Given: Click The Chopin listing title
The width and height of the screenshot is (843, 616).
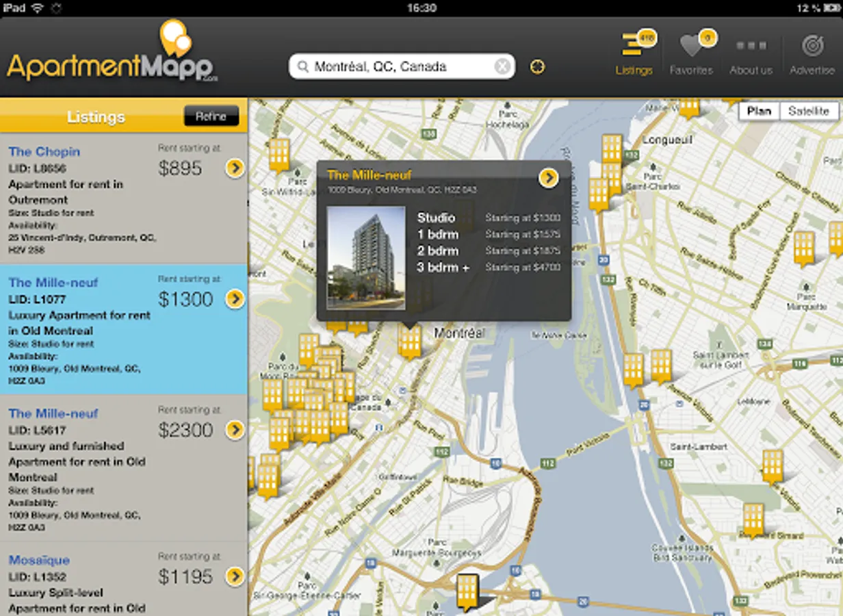Looking at the screenshot, I should [44, 151].
